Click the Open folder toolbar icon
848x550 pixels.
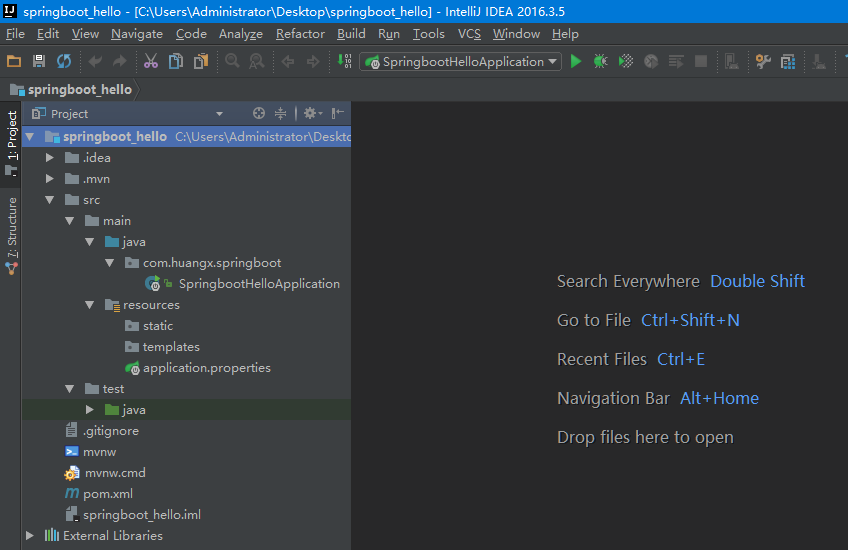(x=14, y=61)
